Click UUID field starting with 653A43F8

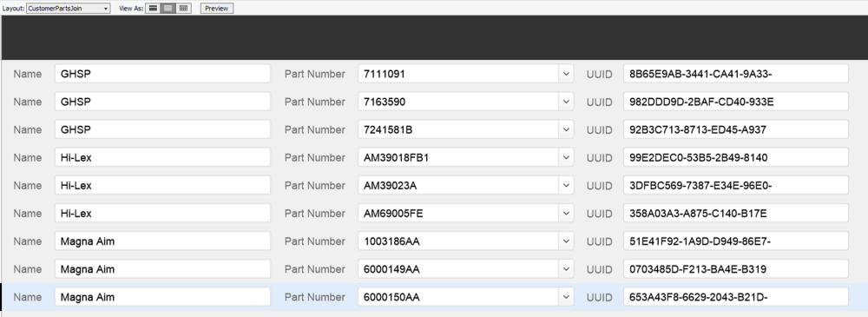[736, 297]
